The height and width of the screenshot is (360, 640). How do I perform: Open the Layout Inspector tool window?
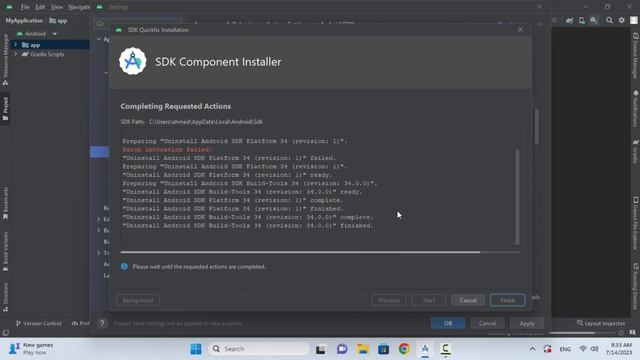(601, 323)
